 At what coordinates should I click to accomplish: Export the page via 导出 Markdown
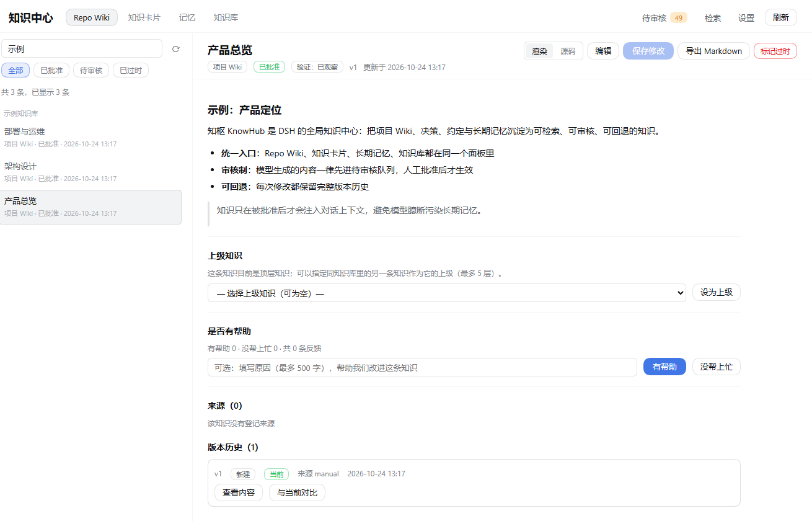(x=713, y=51)
